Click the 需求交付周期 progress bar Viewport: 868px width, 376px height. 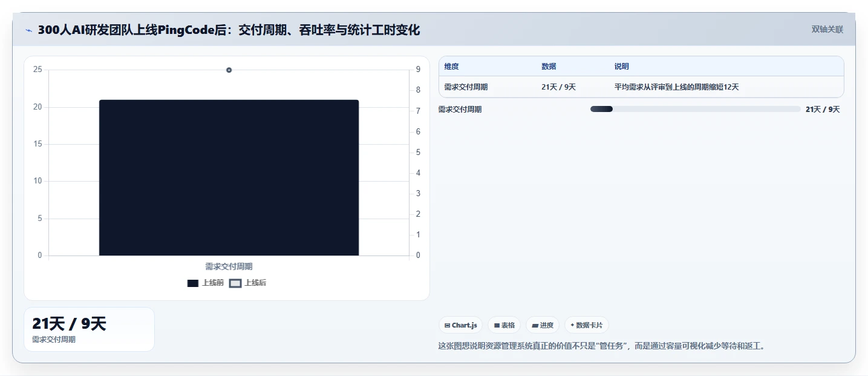pos(696,109)
